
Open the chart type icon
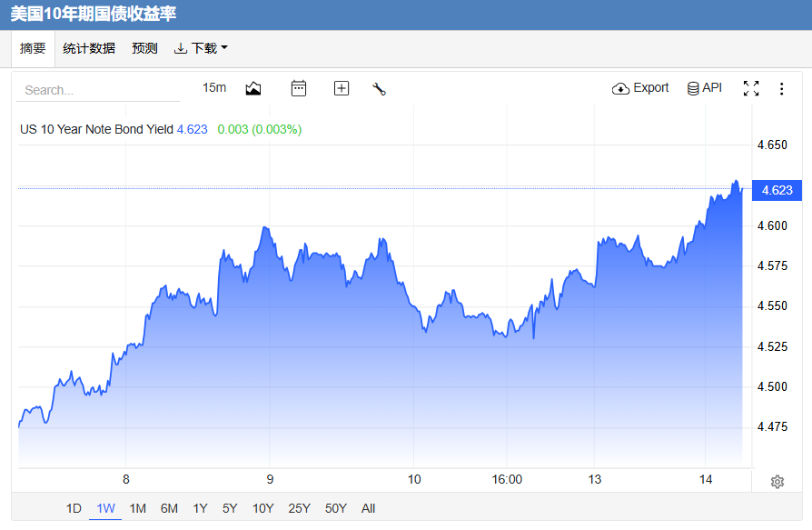253,88
